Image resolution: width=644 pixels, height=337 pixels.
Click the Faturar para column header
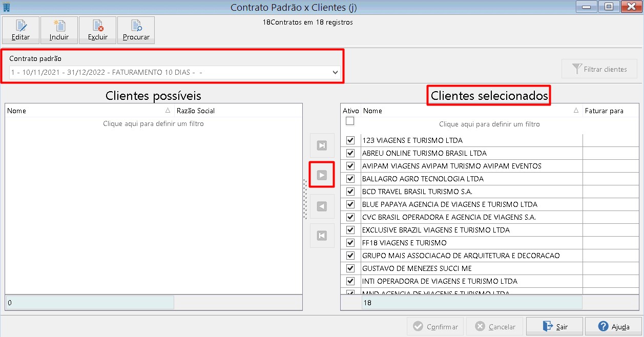(x=611, y=111)
